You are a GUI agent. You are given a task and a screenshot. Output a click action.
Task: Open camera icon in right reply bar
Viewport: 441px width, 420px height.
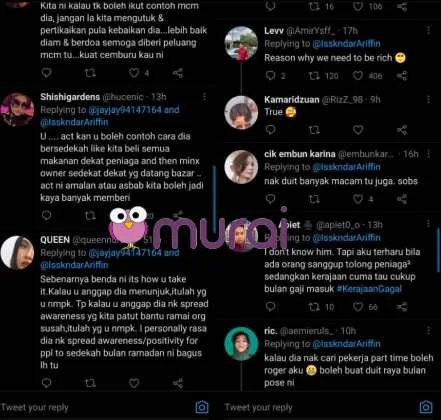click(426, 407)
